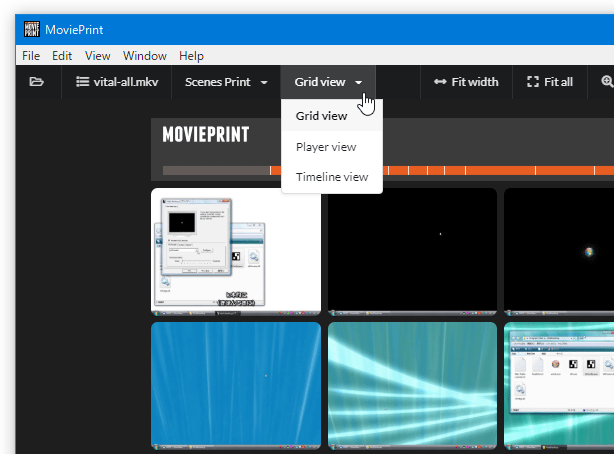Switch to Player view

point(332,147)
